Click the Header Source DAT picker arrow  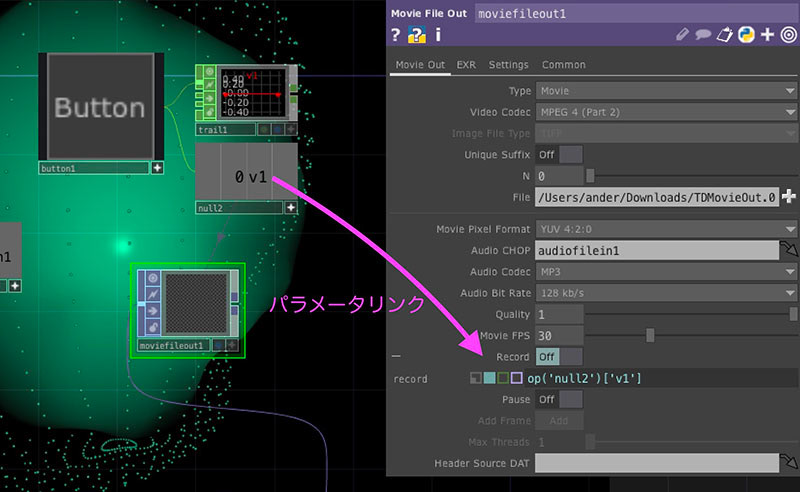(x=788, y=462)
